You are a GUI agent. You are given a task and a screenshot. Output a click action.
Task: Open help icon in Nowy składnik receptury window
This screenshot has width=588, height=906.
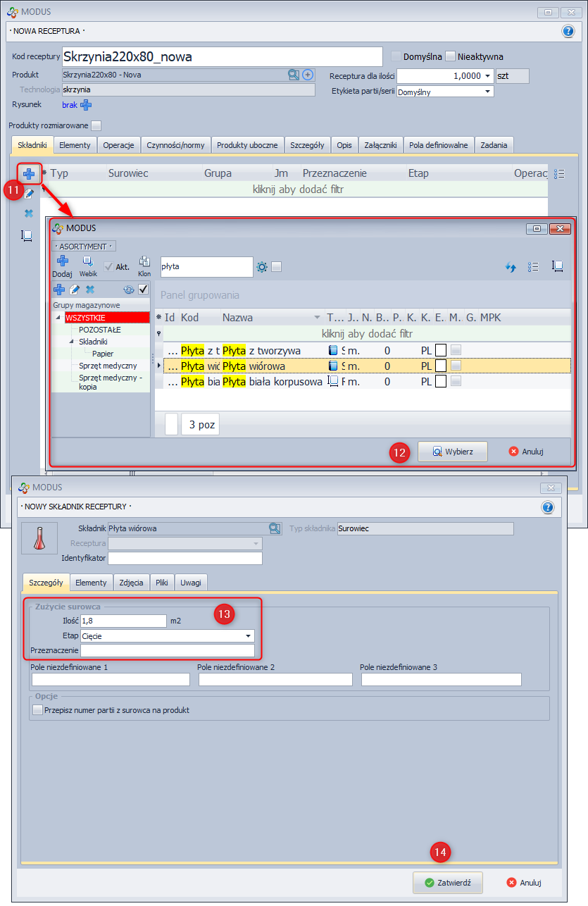pos(547,507)
